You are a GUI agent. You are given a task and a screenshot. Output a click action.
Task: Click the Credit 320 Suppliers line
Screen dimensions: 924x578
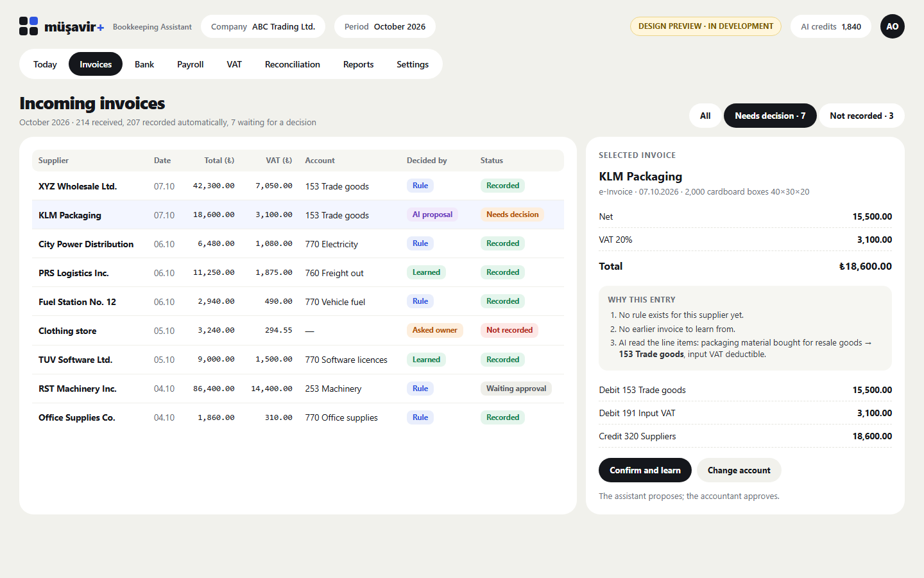[745, 436]
